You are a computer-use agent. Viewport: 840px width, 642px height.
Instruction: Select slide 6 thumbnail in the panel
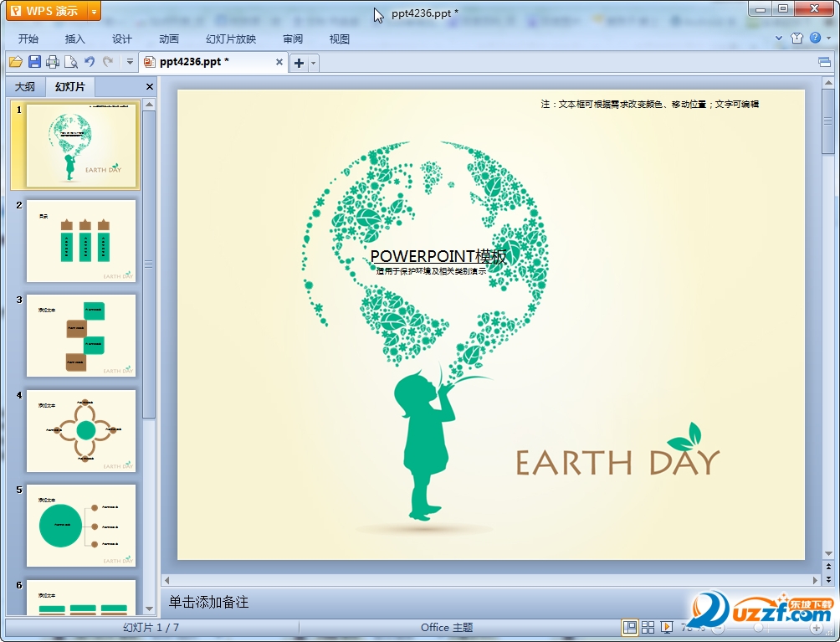pos(81,597)
